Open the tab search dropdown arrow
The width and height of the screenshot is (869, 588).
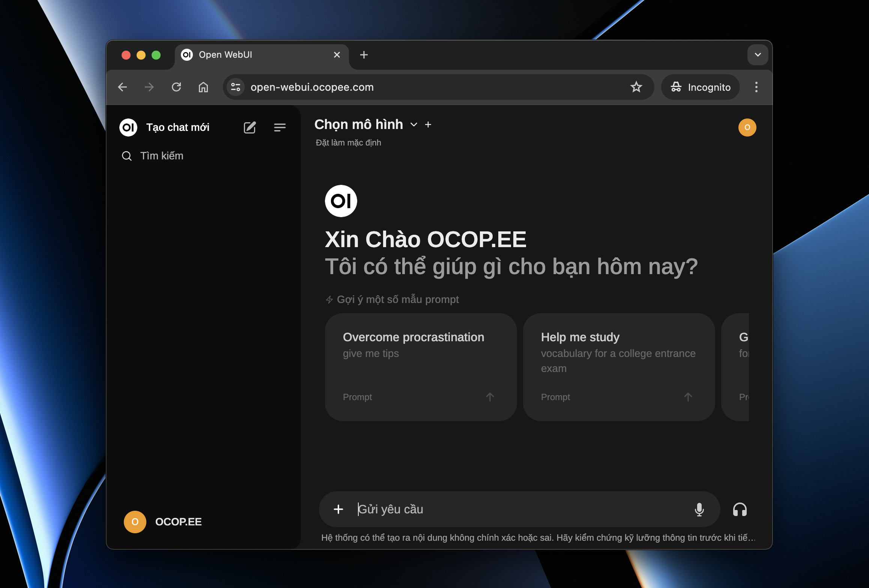[758, 55]
